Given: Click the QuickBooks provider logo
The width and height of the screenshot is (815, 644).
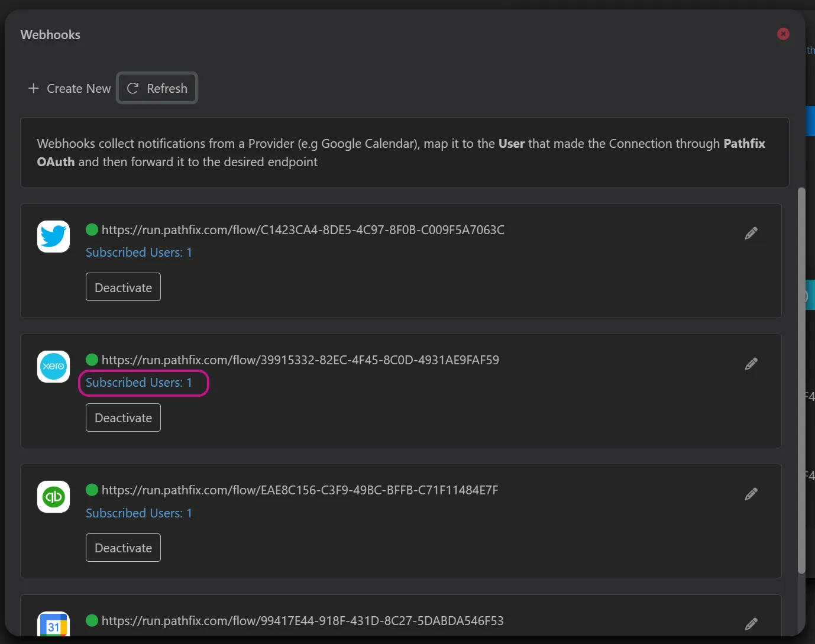Looking at the screenshot, I should (x=54, y=497).
